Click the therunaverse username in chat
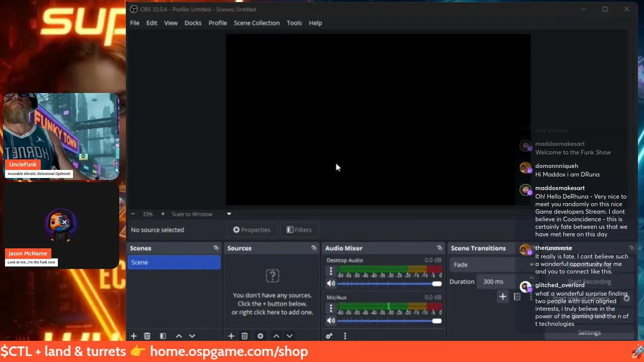The width and height of the screenshot is (644, 362). point(553,248)
